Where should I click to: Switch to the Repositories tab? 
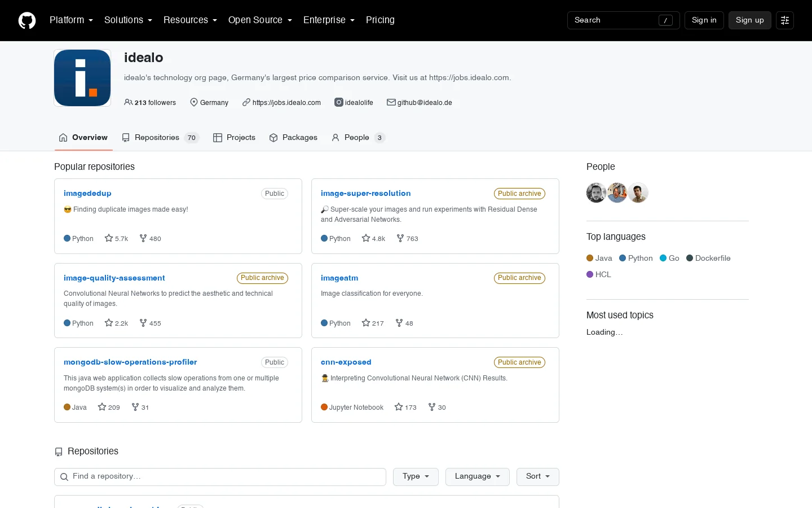pos(160,138)
